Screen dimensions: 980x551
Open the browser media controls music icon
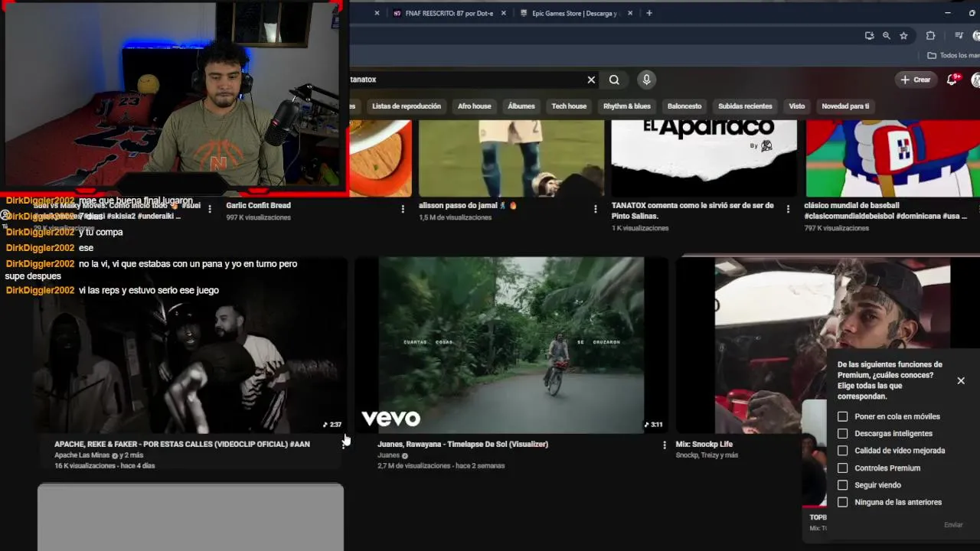pyautogui.click(x=959, y=35)
